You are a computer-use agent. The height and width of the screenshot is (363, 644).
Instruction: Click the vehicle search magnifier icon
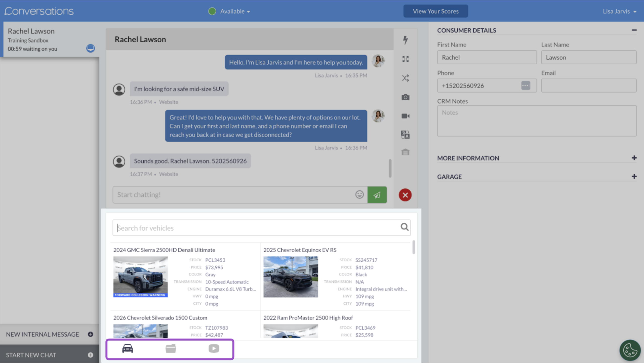coord(404,227)
